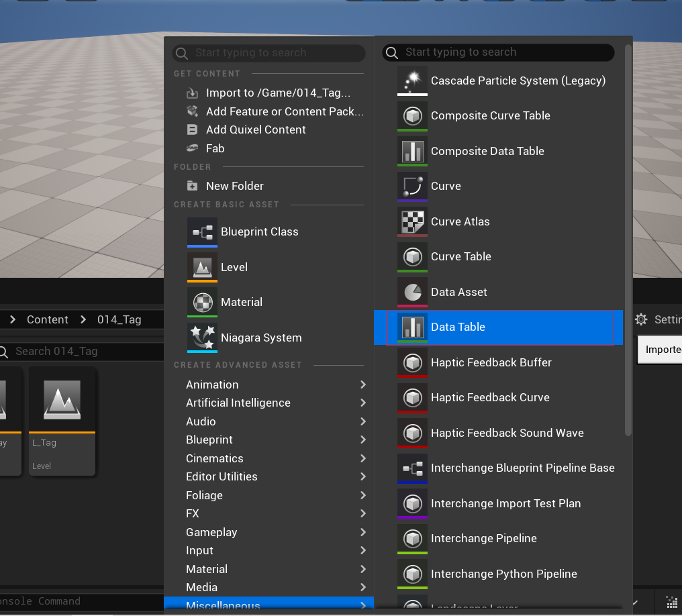Choose the Niagara System stars icon
This screenshot has height=616, width=682.
202,338
